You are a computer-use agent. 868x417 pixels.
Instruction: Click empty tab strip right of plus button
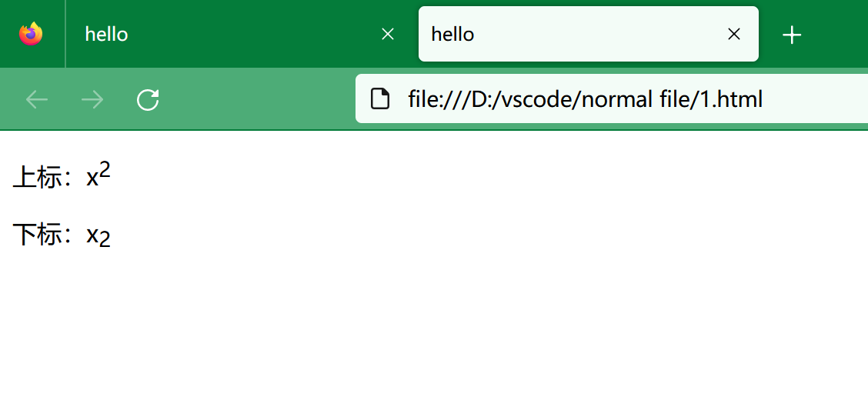(839, 34)
